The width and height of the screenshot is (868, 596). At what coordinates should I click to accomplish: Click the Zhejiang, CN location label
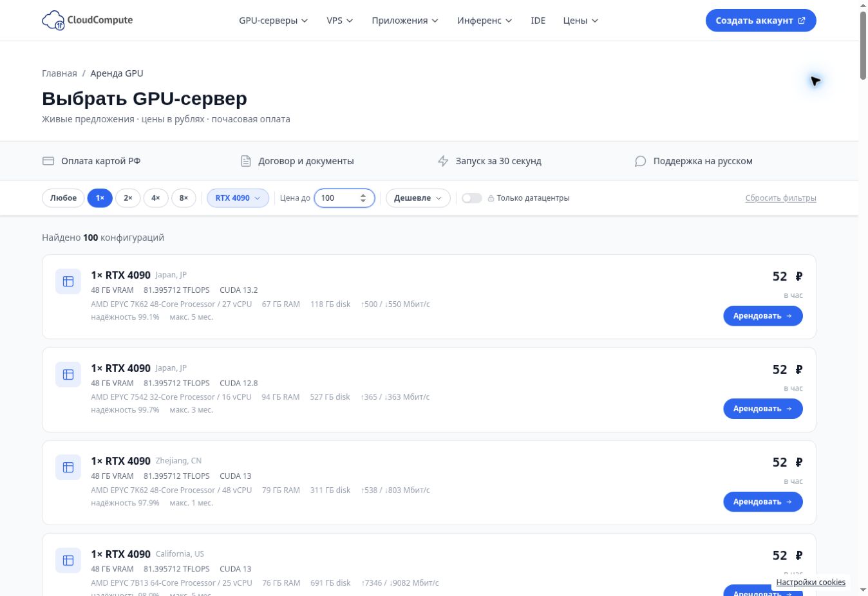178,461
